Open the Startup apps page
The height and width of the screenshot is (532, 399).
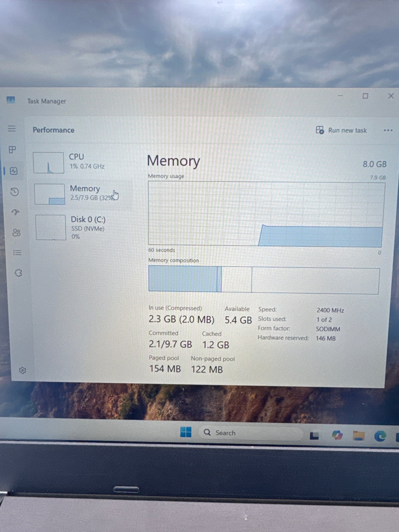coord(16,212)
